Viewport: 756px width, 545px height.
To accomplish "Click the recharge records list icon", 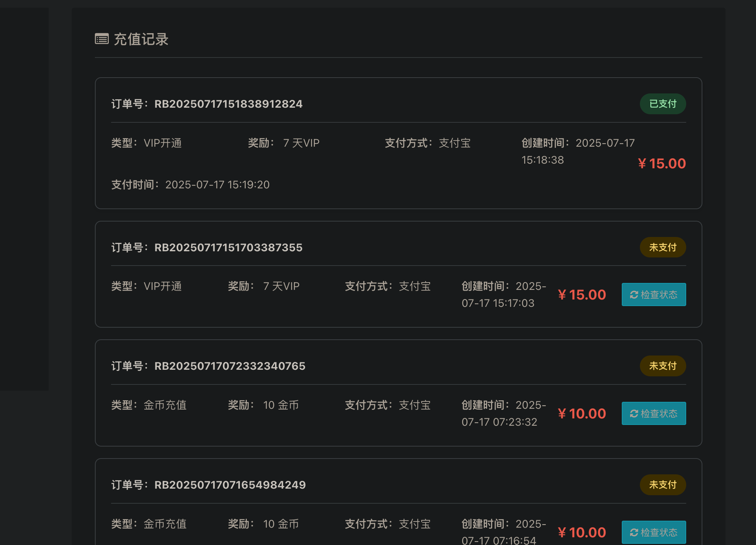I will (x=102, y=39).
